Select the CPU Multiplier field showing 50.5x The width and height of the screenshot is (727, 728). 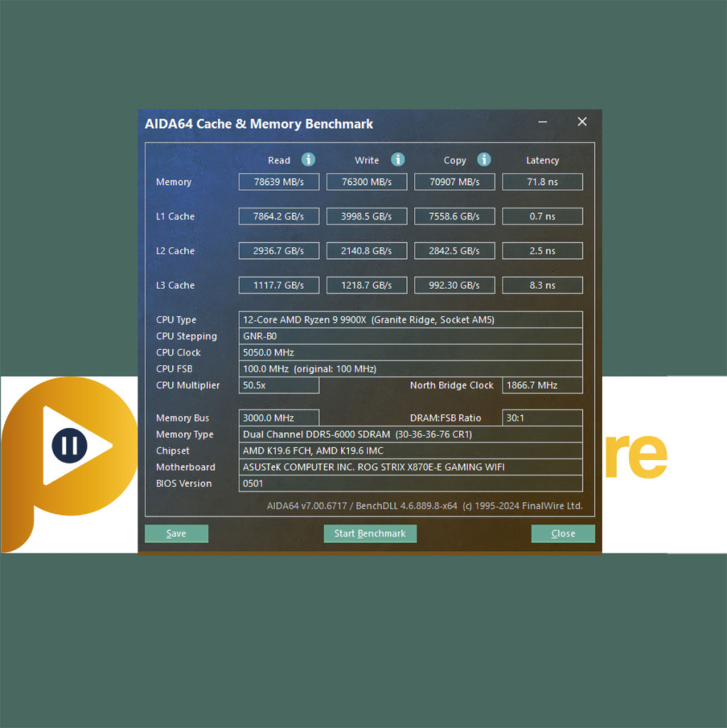279,385
